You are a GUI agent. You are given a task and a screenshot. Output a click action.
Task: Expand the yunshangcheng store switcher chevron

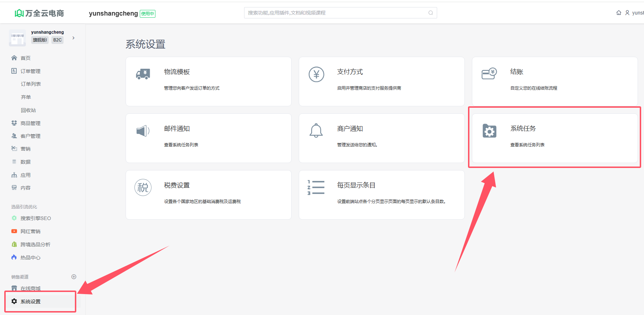[73, 38]
